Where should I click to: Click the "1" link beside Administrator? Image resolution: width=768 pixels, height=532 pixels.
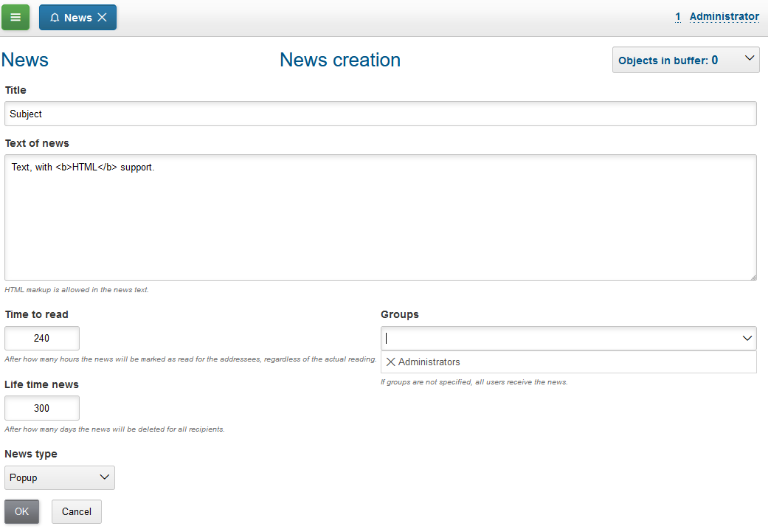(x=677, y=16)
